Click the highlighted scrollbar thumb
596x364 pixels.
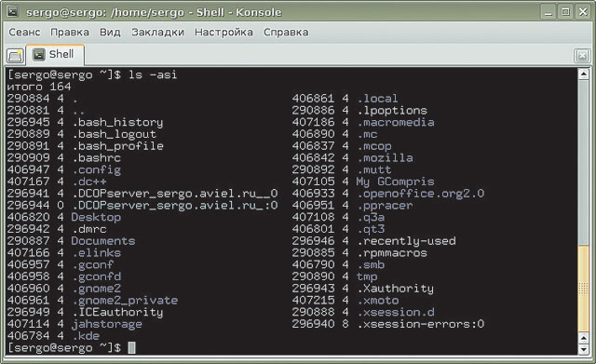(x=583, y=289)
